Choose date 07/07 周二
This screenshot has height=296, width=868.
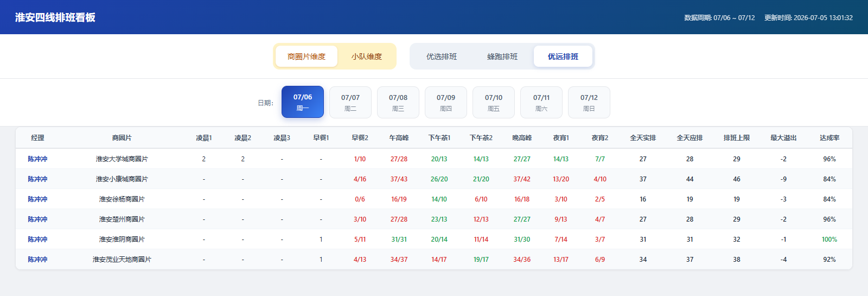(350, 102)
